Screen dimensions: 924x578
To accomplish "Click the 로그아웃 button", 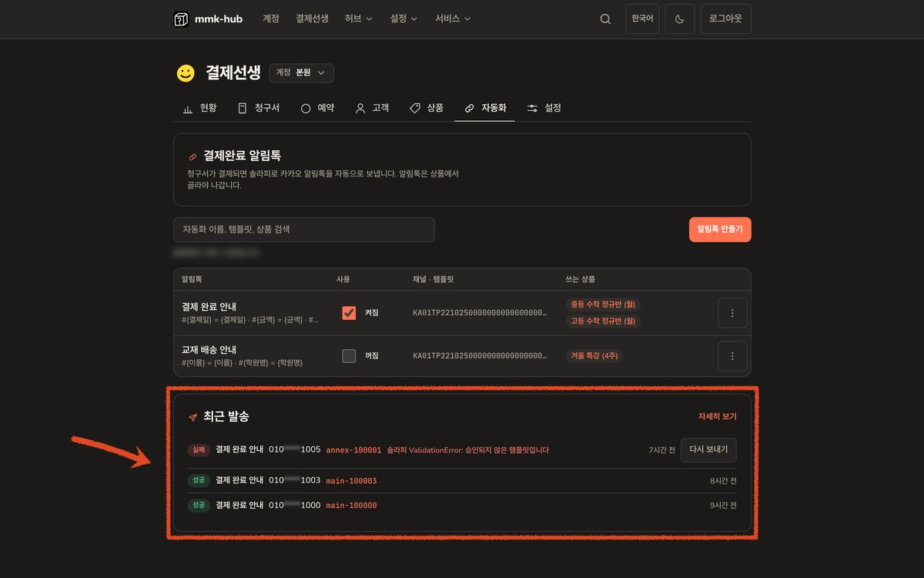I will coord(726,18).
